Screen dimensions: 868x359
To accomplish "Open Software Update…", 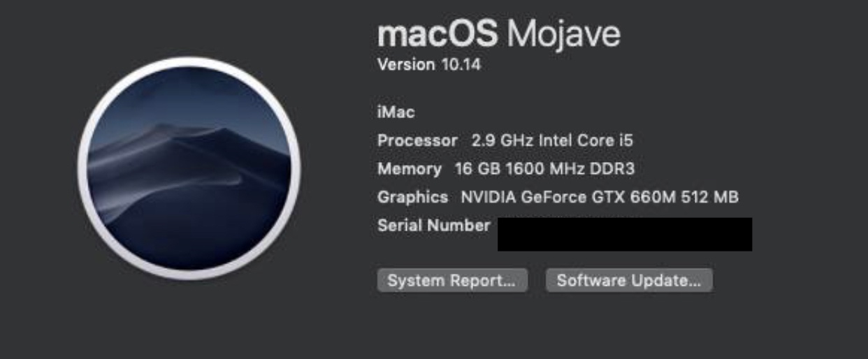I will point(629,281).
